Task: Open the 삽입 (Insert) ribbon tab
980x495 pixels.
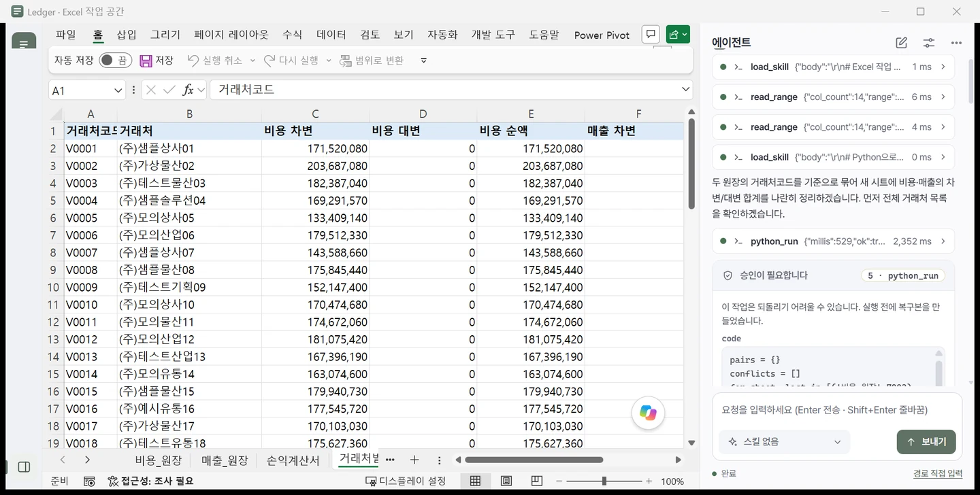Action: pyautogui.click(x=127, y=35)
